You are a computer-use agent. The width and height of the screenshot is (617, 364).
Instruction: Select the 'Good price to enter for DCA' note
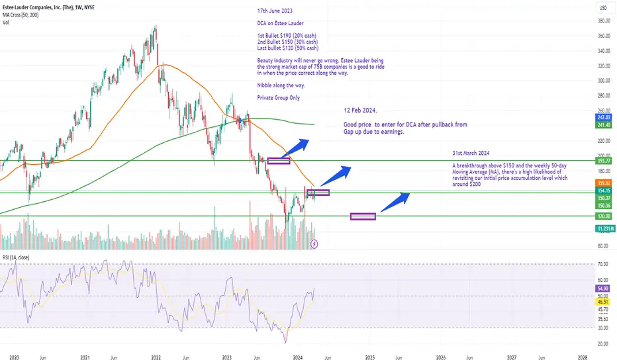point(405,128)
